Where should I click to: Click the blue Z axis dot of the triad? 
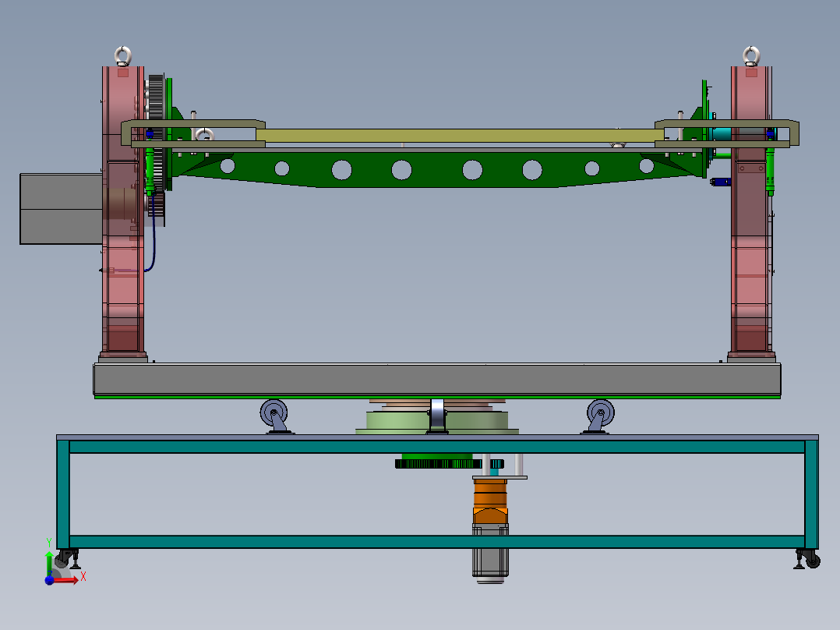(49, 580)
